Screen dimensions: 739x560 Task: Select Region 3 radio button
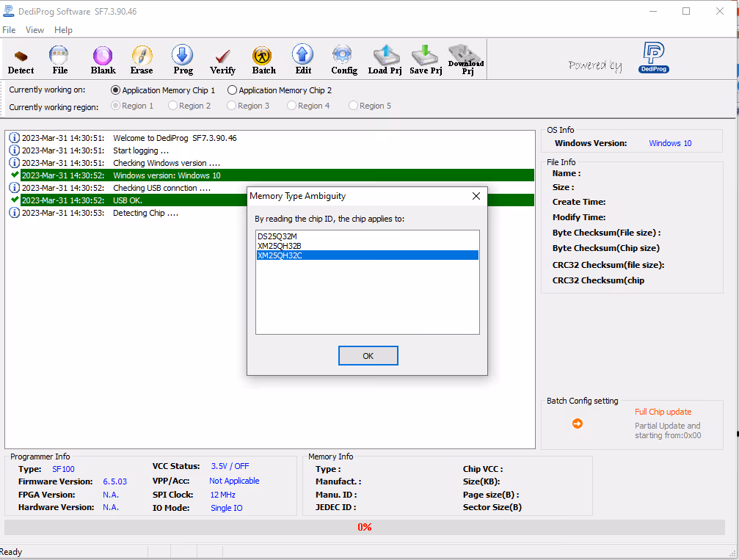coord(248,106)
